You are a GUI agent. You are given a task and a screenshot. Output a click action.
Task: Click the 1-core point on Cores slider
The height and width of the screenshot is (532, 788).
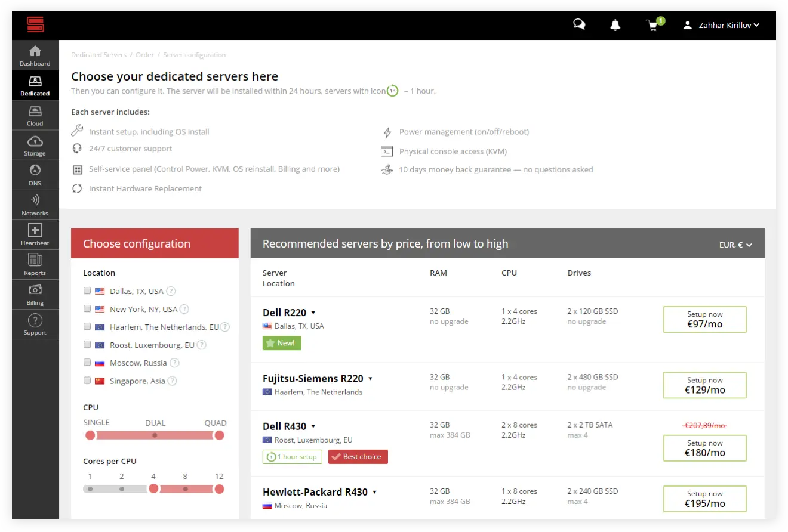pos(90,489)
